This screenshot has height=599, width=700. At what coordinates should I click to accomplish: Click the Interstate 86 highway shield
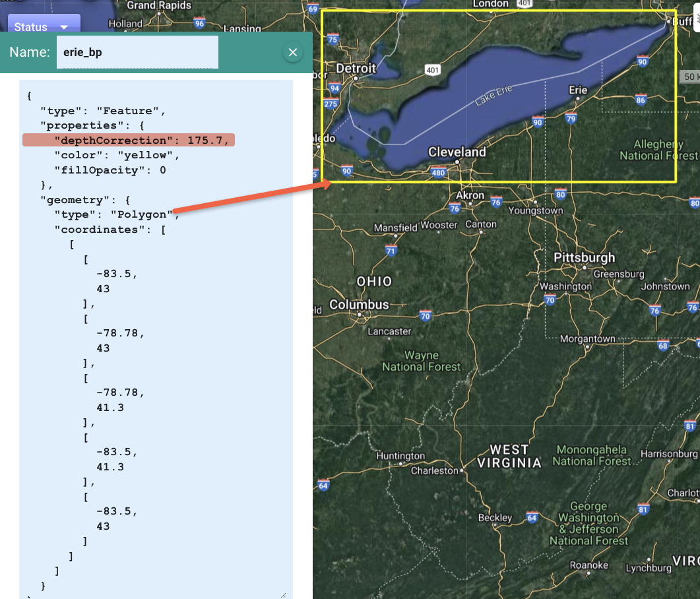pos(640,100)
